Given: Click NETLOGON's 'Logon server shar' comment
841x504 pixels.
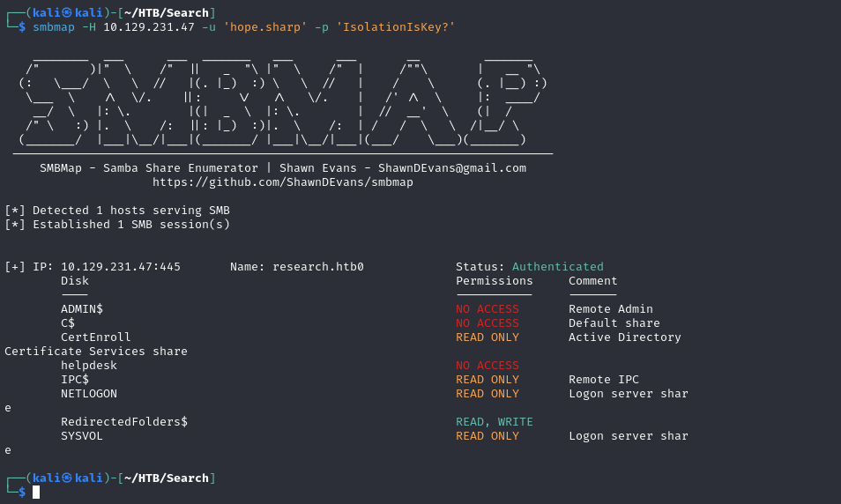Looking at the screenshot, I should (x=629, y=393).
